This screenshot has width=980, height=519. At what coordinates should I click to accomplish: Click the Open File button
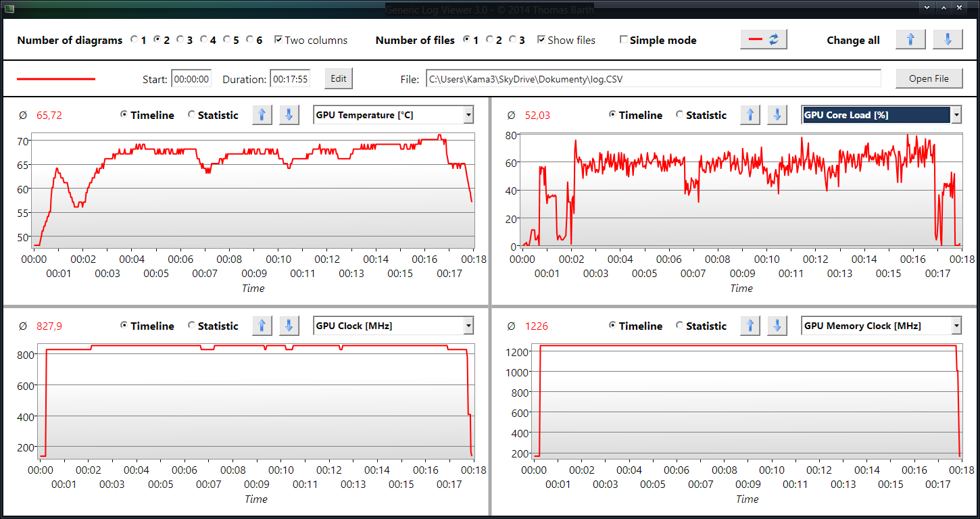(929, 78)
